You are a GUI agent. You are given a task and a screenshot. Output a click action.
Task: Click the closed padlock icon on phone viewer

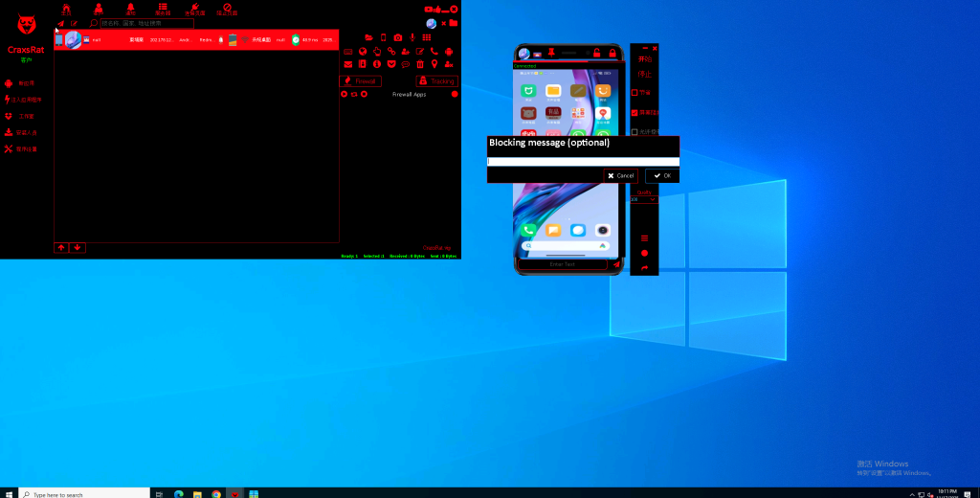[x=612, y=54]
